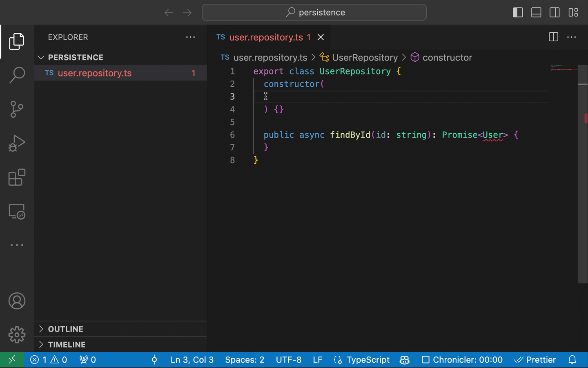Click the notifications bell in status bar
The width and height of the screenshot is (588, 368).
572,360
